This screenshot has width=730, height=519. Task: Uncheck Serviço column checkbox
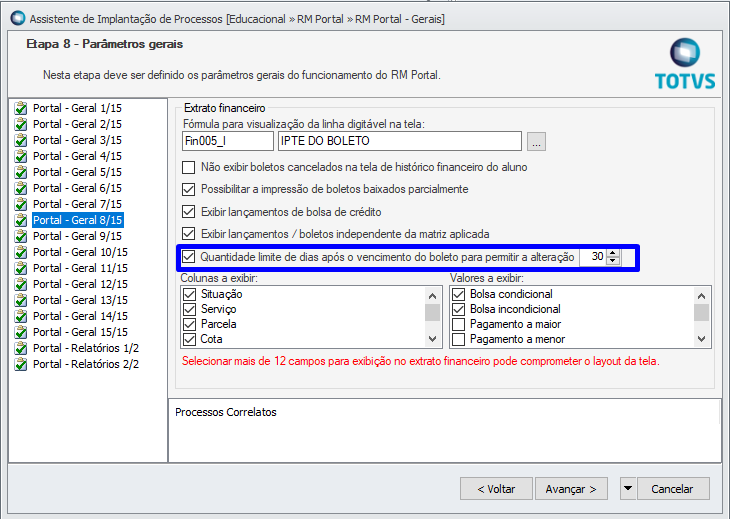pos(189,309)
